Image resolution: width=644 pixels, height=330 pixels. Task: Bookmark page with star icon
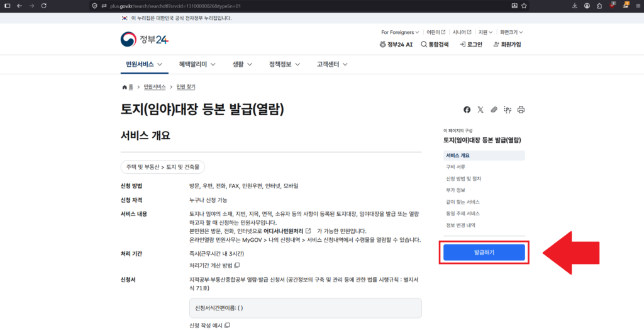(x=524, y=6)
